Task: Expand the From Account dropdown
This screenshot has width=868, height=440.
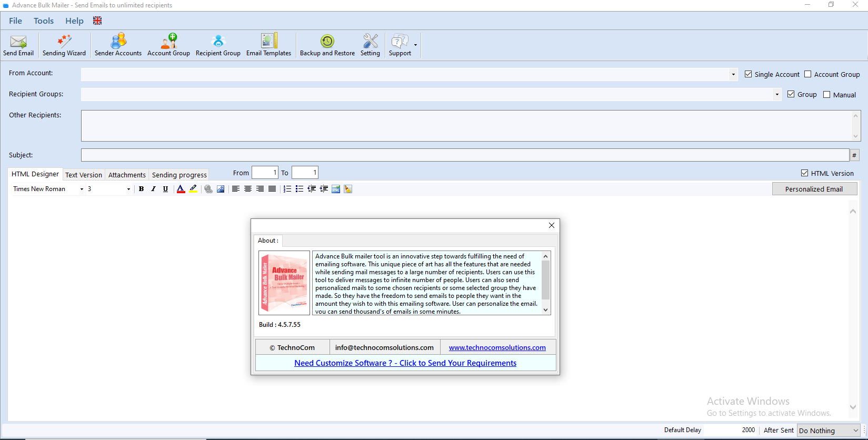Action: (733, 75)
